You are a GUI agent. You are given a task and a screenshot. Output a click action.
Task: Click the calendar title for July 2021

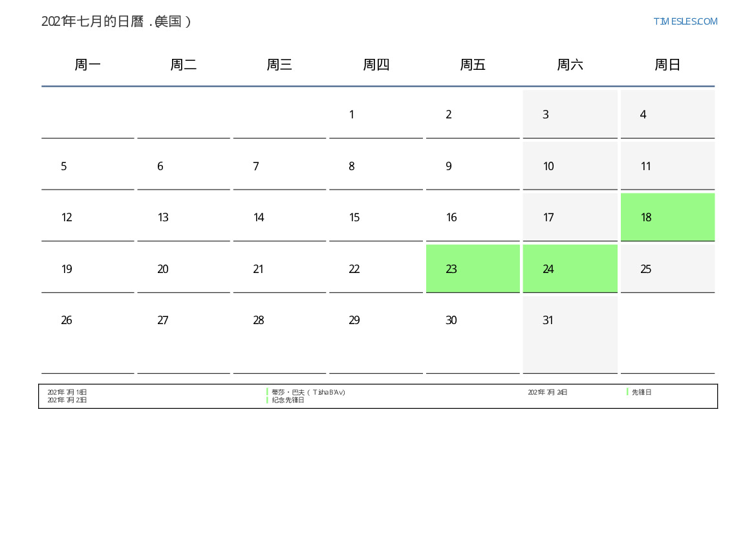point(116,21)
